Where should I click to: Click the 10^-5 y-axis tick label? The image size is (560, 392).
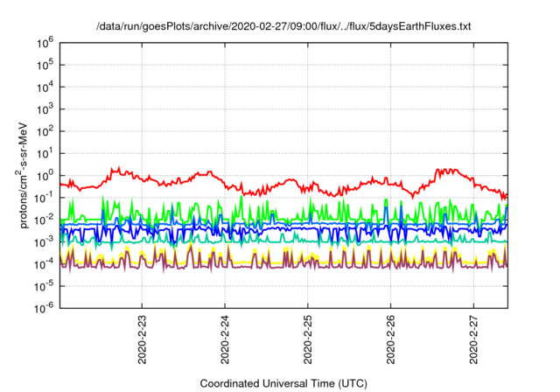45,286
